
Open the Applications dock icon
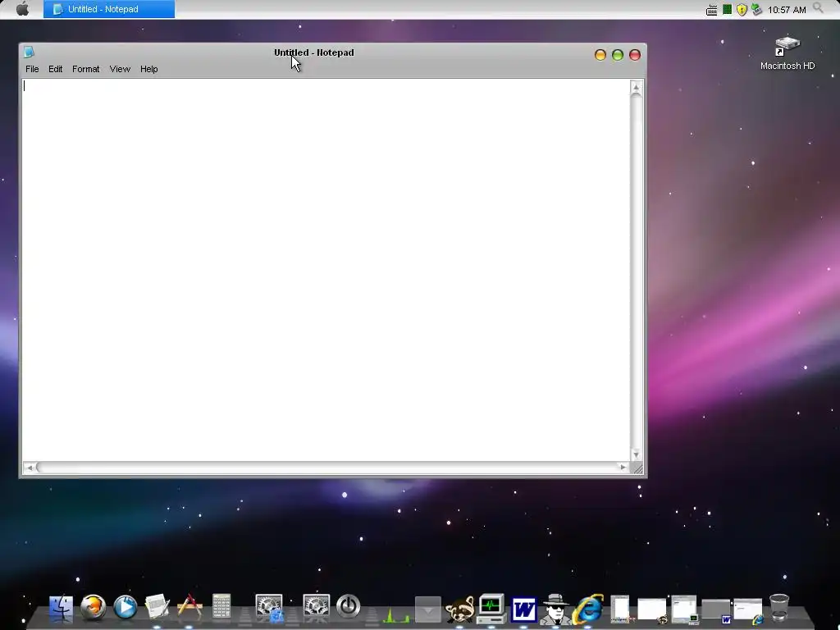189,606
